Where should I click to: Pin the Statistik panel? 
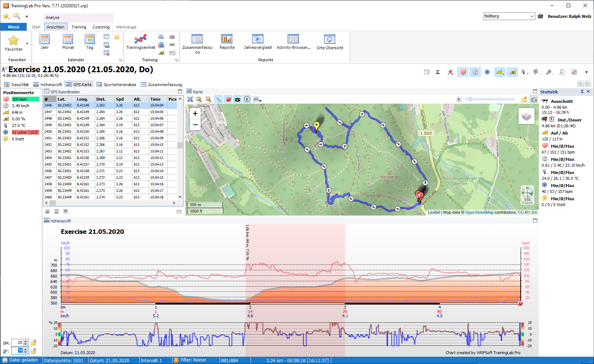pyautogui.click(x=582, y=92)
